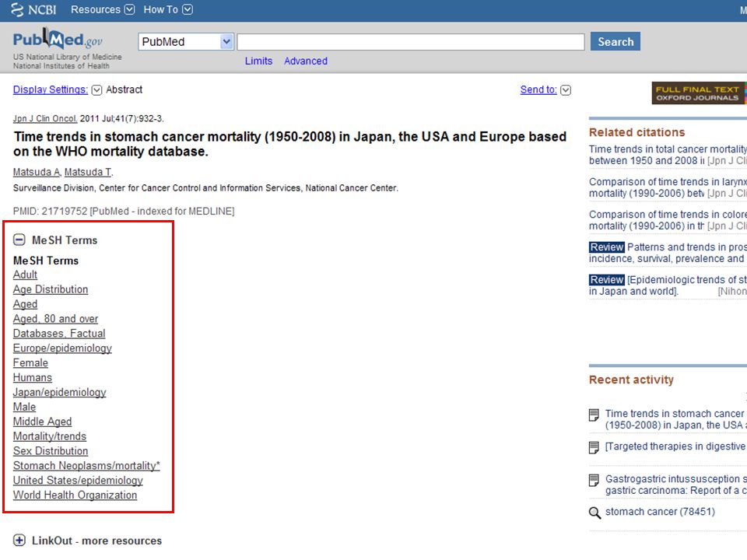This screenshot has height=560, width=747.
Task: Select the Humans MeSH term
Action: 33,378
